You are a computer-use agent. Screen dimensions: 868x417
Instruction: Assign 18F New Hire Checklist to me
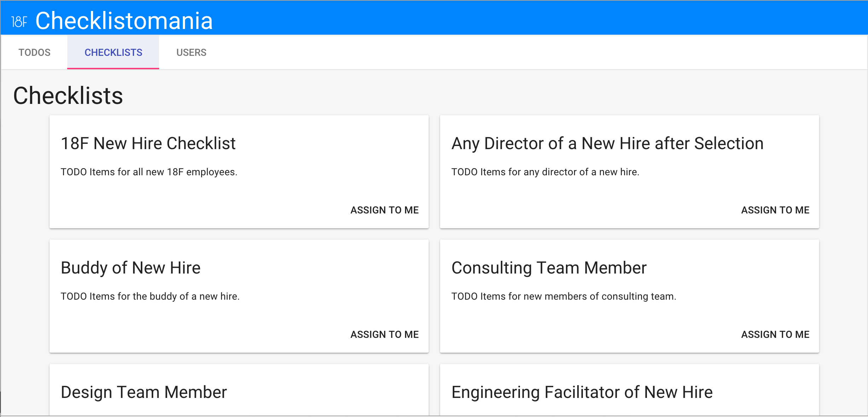pyautogui.click(x=384, y=210)
